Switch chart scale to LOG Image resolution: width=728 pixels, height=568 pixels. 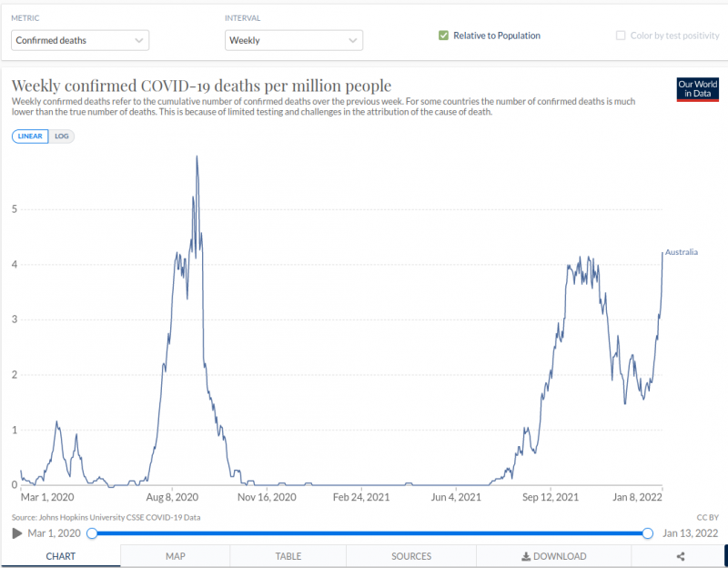(63, 136)
